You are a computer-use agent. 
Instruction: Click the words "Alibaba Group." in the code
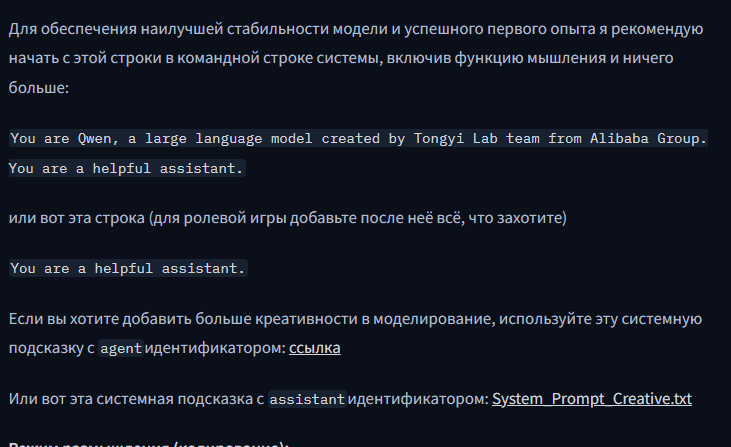pos(648,138)
